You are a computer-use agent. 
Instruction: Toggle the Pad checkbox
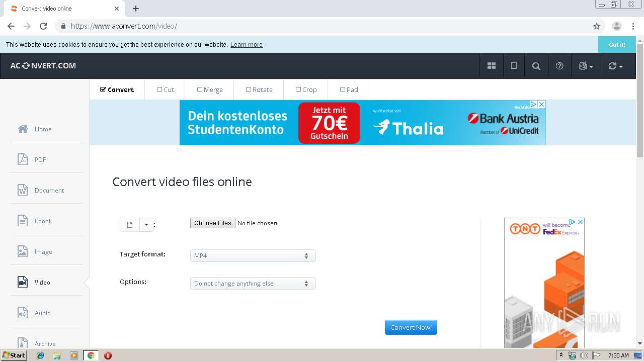(x=343, y=89)
